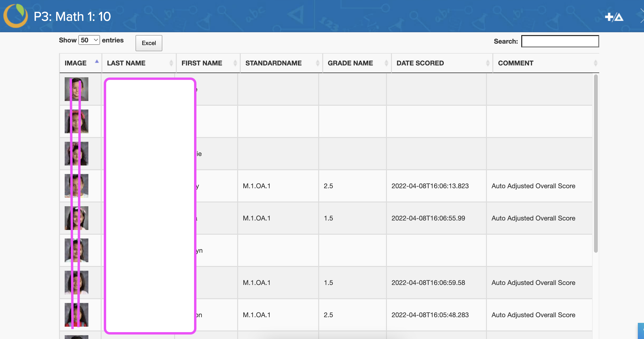Click the date 2022-04-08T16:06:55.99 cell
This screenshot has width=644, height=339.
[x=428, y=218]
